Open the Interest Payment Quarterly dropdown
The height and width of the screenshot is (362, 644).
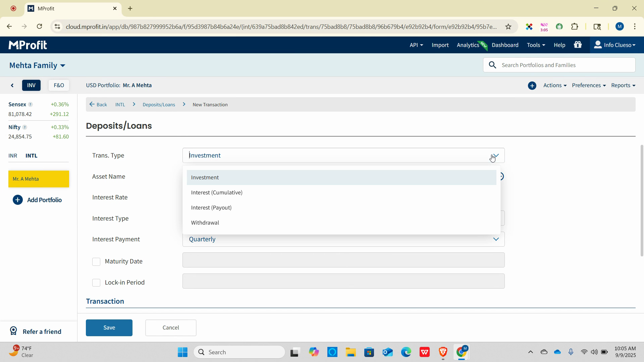coord(343,239)
